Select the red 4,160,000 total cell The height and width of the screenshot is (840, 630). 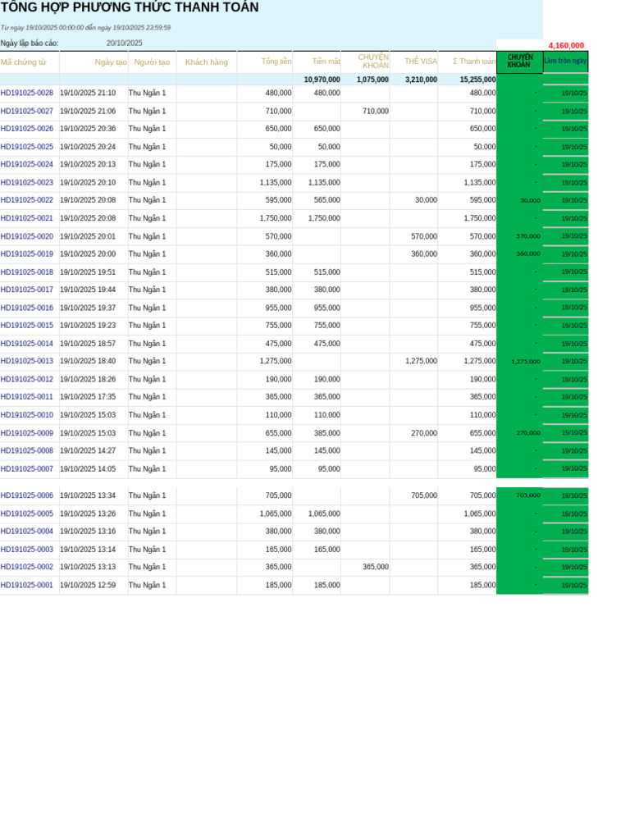[x=566, y=46]
